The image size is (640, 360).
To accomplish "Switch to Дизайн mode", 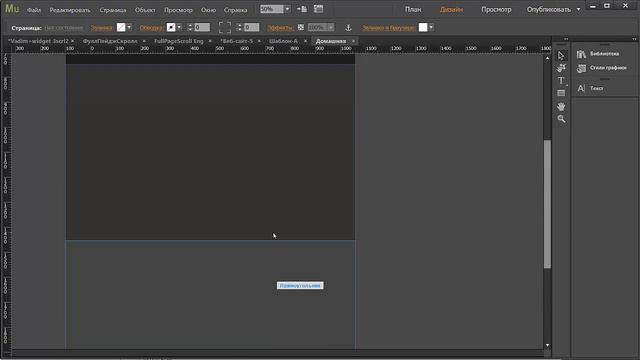I will click(451, 9).
